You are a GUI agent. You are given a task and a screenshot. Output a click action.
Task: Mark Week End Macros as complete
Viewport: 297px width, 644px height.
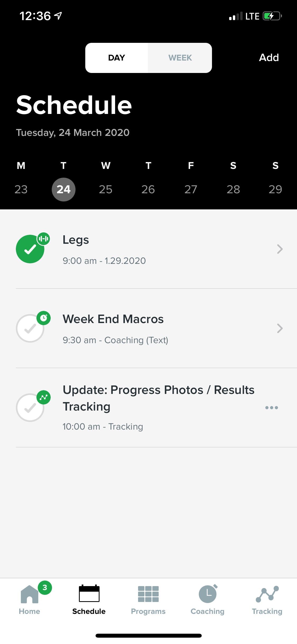click(30, 329)
